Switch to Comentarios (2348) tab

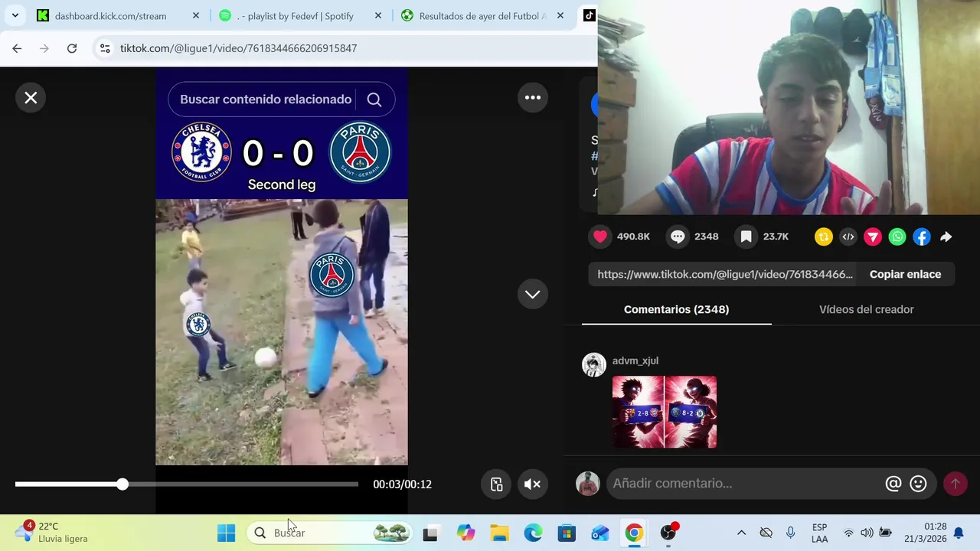click(x=676, y=309)
